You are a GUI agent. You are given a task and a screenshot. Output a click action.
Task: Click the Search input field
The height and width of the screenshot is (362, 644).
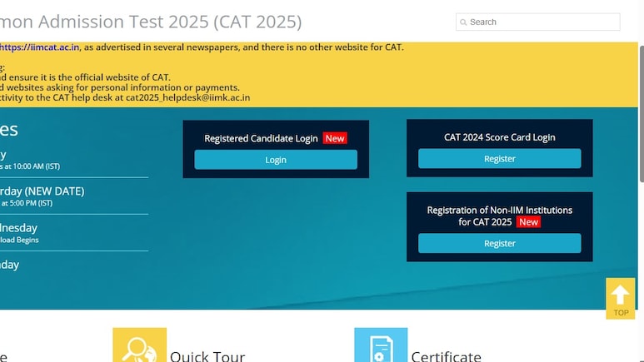pyautogui.click(x=537, y=22)
